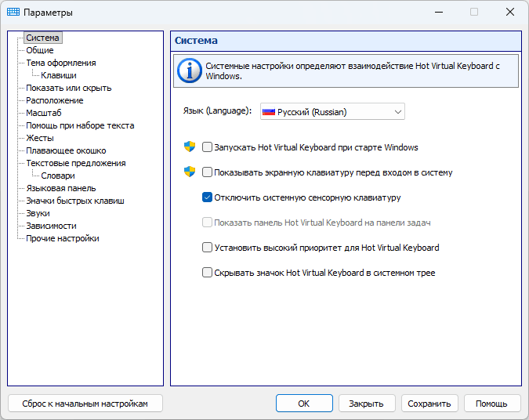The image size is (529, 420).
Task: Select Помощь при наборе текста
Action: (x=80, y=125)
